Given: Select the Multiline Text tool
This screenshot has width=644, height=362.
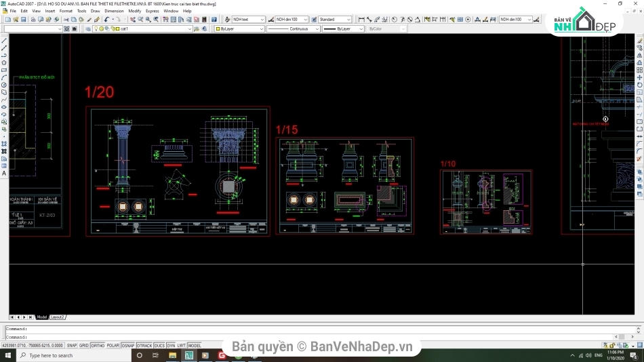Looking at the screenshot, I should [x=4, y=174].
